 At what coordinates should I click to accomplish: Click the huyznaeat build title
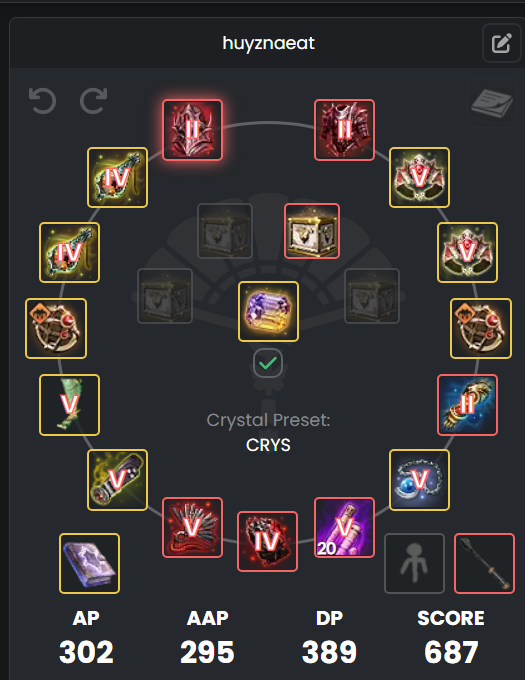tap(268, 43)
